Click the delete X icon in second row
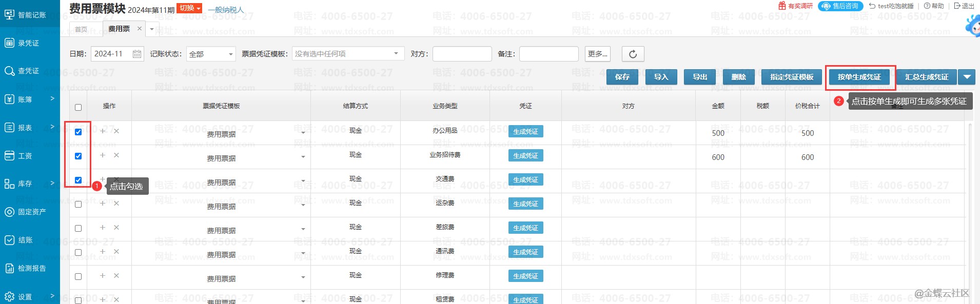This screenshot has width=980, height=304. coord(116,155)
